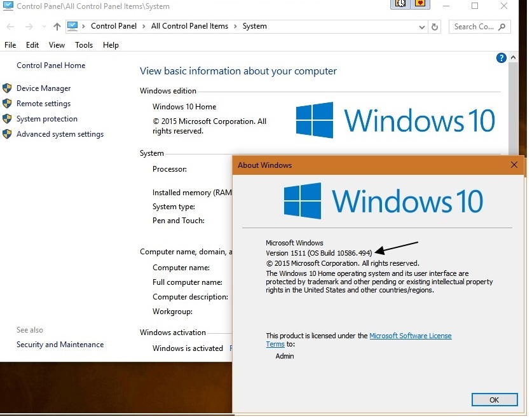Open System protection link

(47, 119)
